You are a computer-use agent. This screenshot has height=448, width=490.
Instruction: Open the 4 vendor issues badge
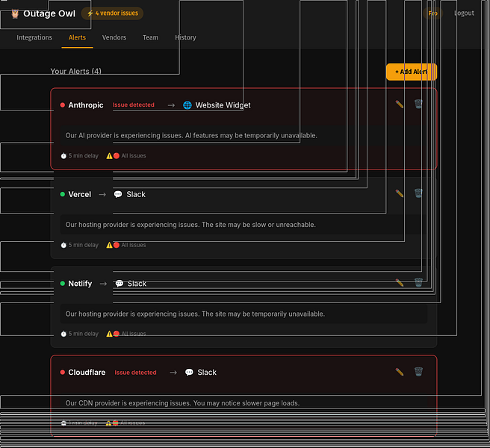(113, 13)
